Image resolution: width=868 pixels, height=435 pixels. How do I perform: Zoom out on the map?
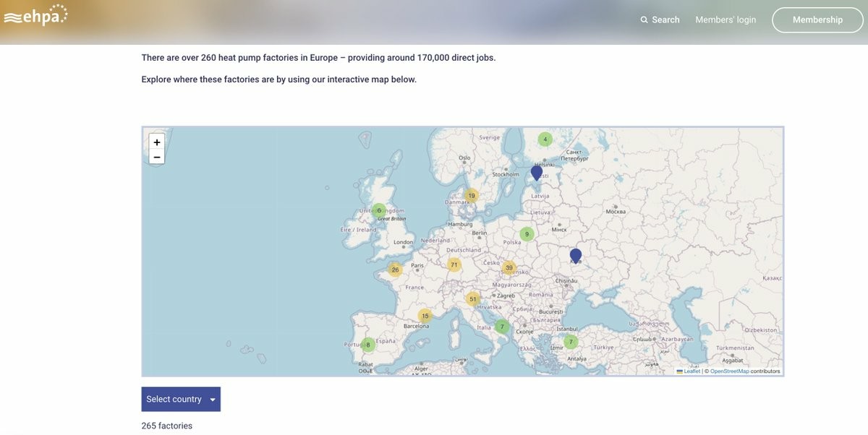157,158
